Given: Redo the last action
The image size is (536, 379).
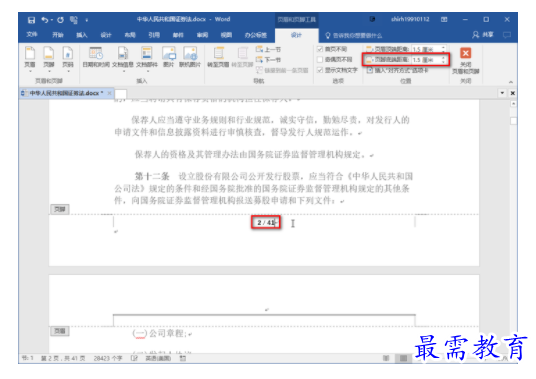Looking at the screenshot, I should pyautogui.click(x=60, y=20).
